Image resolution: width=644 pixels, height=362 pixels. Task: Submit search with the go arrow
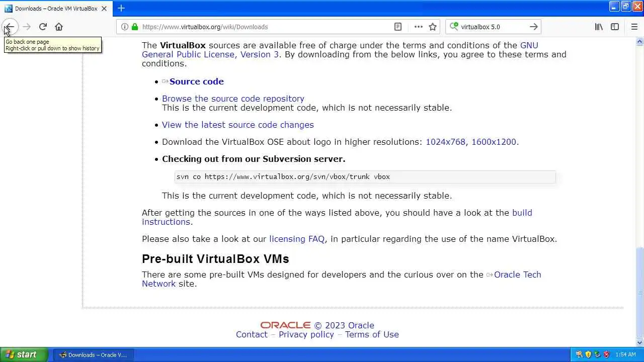(534, 27)
